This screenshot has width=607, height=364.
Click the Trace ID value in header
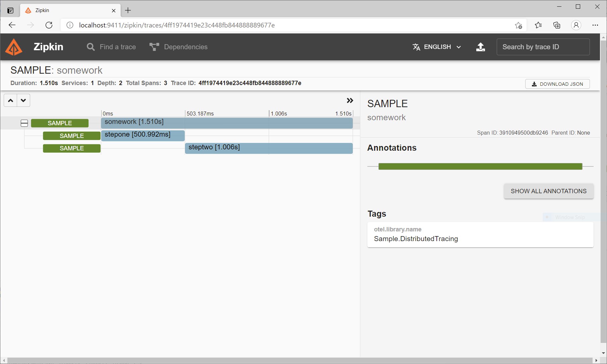coord(250,83)
